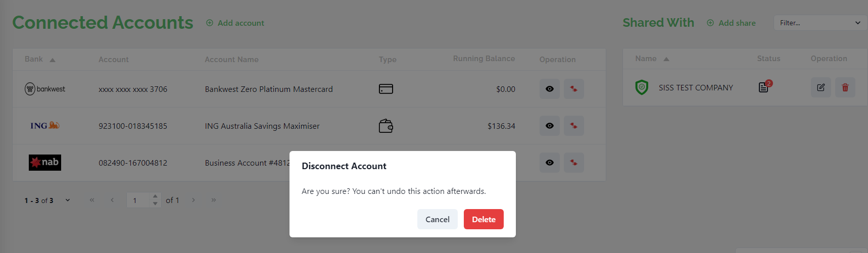The image size is (868, 253).
Task: Click the Bankwest credit card type icon
Action: click(386, 89)
